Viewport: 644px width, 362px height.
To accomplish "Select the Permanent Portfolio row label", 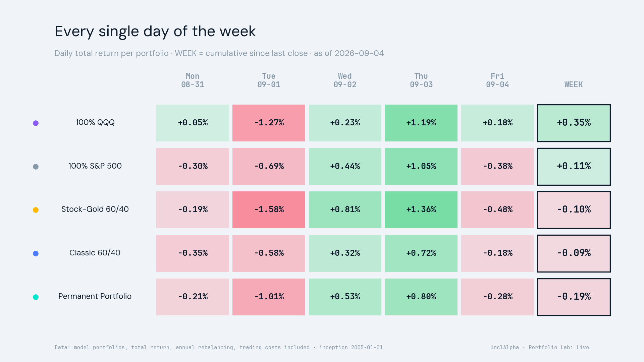I will coord(95,296).
